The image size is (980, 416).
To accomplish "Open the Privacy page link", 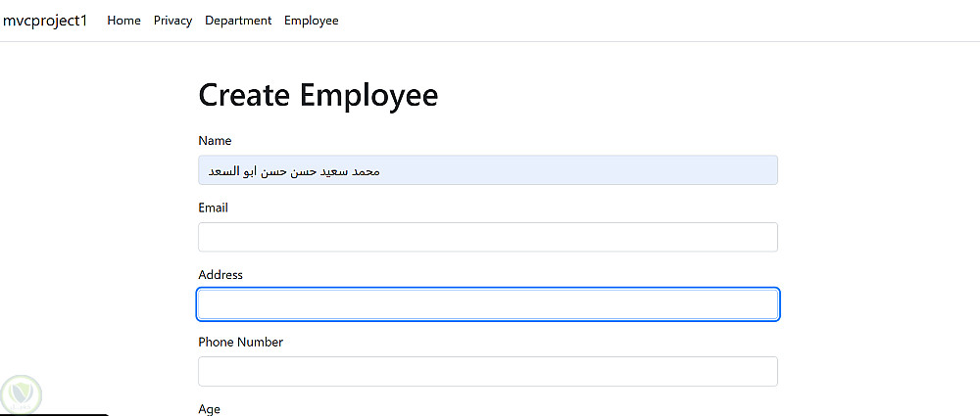I will 172,21.
